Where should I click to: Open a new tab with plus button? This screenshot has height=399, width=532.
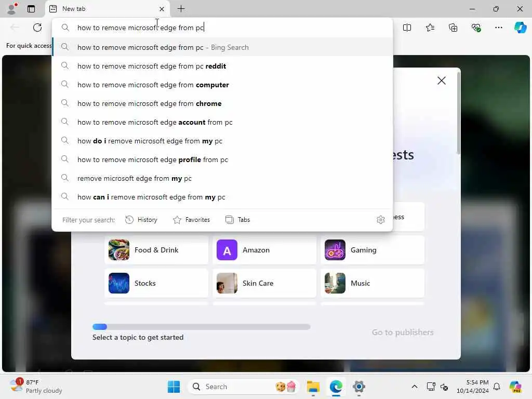click(181, 9)
